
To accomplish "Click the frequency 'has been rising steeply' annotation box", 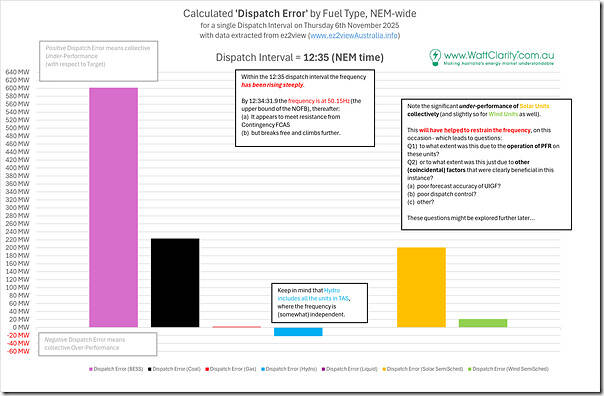I will (x=305, y=108).
